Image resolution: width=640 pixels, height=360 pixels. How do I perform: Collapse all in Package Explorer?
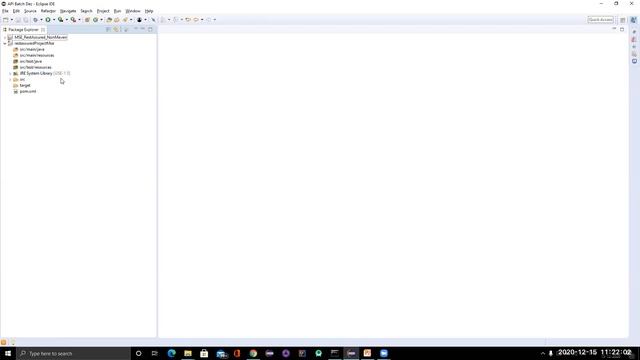(x=108, y=29)
